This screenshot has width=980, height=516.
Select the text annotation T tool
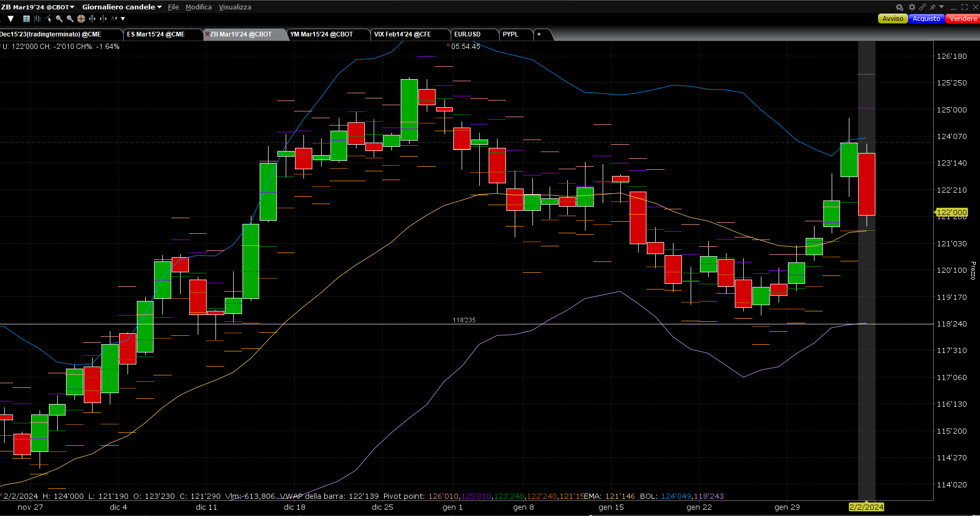[27, 19]
